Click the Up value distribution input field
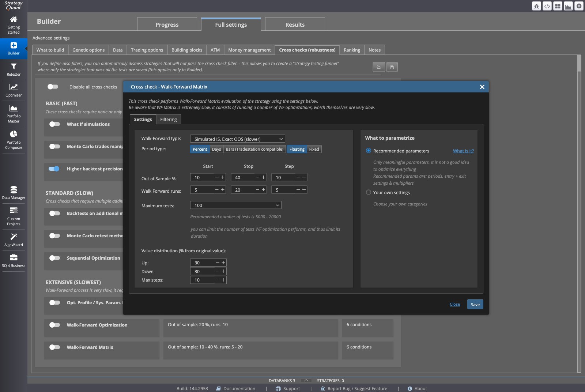Viewport: 585px width, 392px height. click(202, 263)
